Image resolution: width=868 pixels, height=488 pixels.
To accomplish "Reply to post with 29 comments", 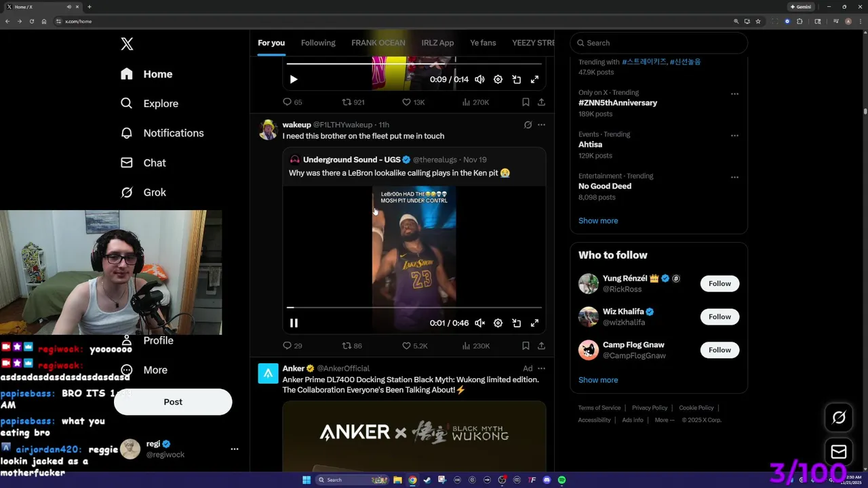I will point(292,346).
